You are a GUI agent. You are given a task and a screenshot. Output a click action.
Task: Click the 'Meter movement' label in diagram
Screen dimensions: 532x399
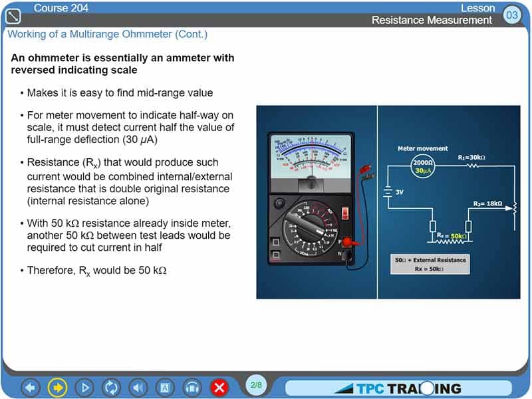tap(422, 148)
